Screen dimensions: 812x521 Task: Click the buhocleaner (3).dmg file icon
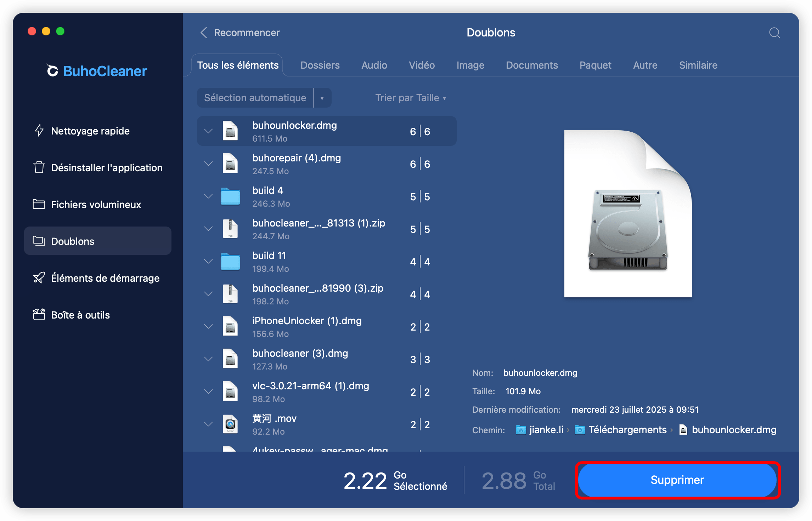pos(230,359)
